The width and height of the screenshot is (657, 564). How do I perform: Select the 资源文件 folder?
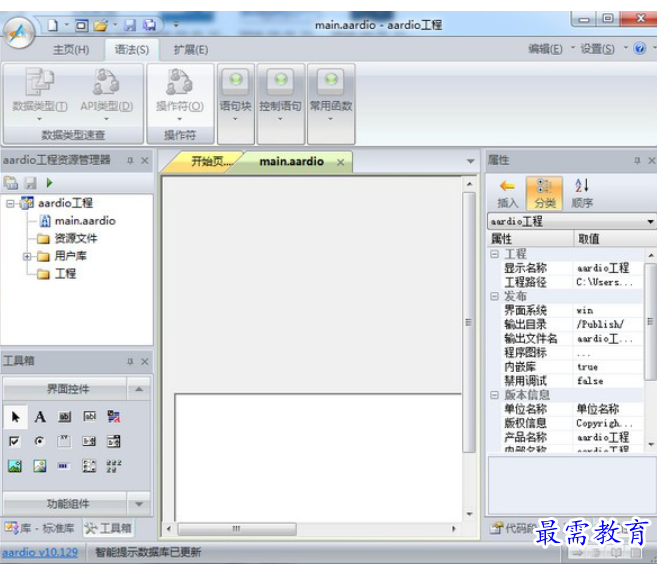75,238
